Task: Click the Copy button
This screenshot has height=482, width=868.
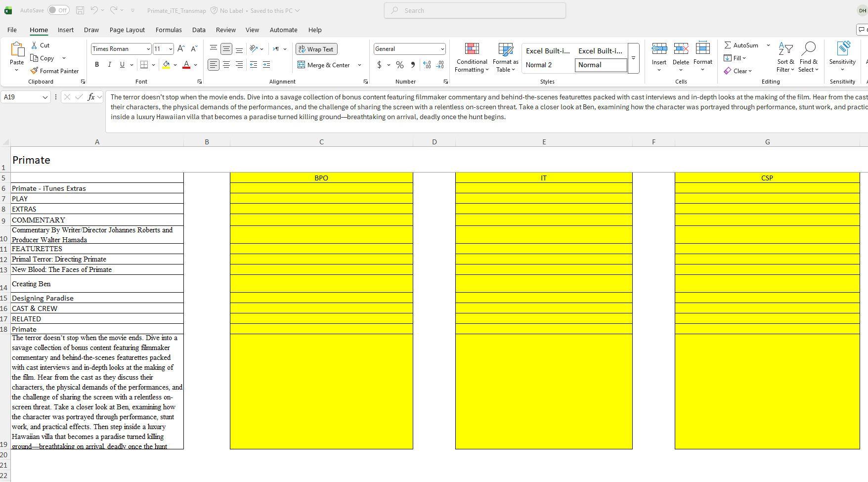Action: [43, 58]
